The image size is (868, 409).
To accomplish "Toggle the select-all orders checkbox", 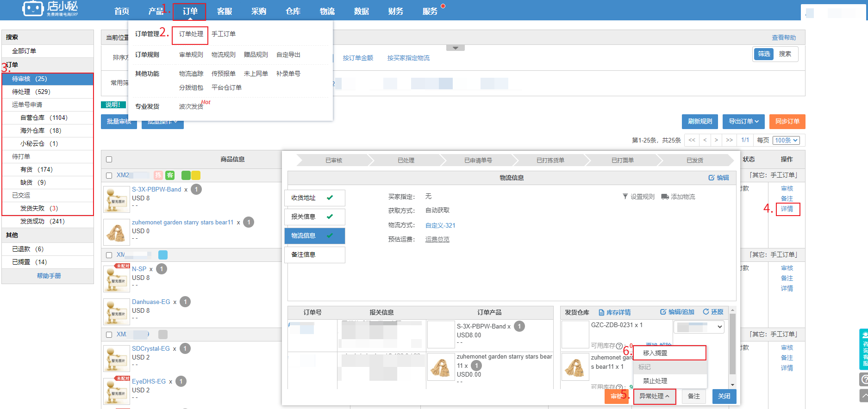I will [109, 160].
